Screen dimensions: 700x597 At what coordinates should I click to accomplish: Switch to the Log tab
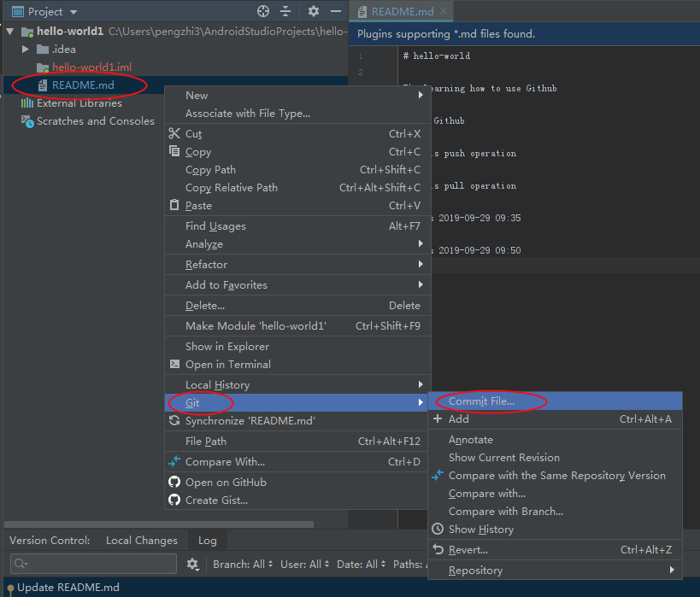pos(208,541)
